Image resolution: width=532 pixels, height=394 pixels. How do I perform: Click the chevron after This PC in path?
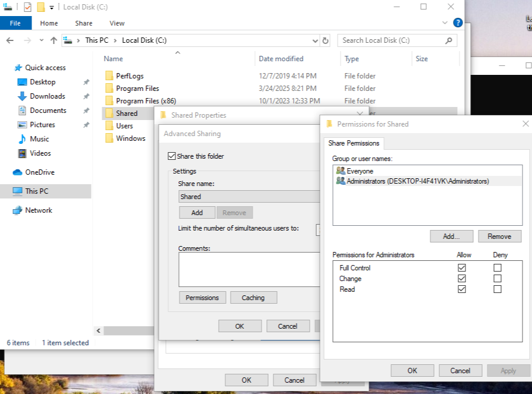click(x=115, y=40)
